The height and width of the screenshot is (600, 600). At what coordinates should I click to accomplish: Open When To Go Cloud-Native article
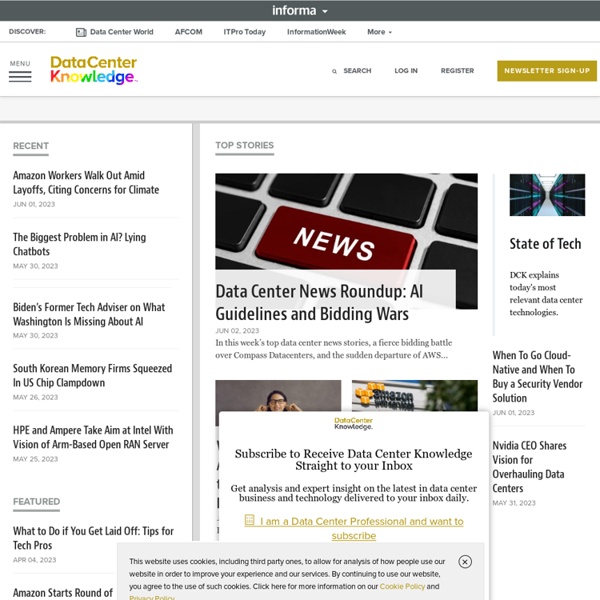click(537, 377)
